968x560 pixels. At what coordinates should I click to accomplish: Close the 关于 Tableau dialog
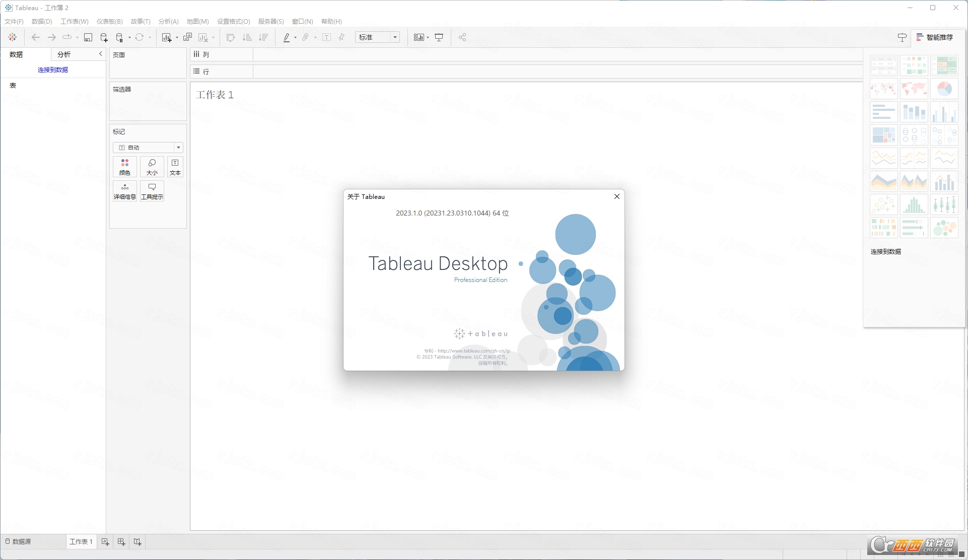(616, 196)
